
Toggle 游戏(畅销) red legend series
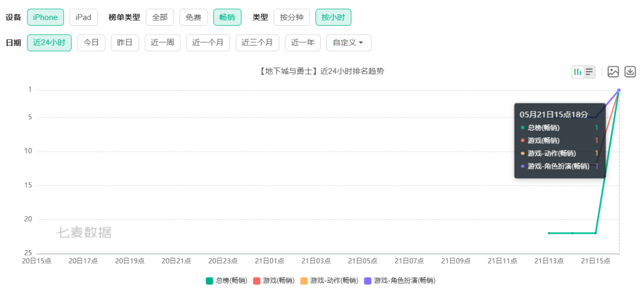coord(274,281)
